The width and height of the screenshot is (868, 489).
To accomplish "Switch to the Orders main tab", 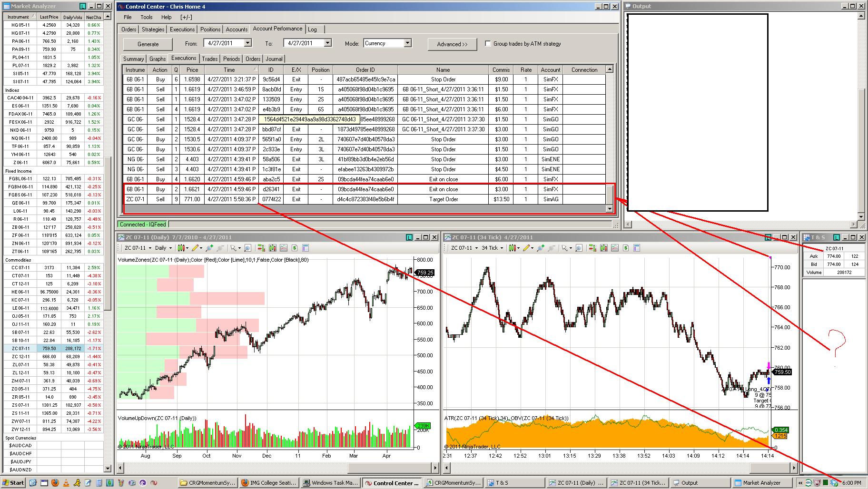I will point(129,29).
